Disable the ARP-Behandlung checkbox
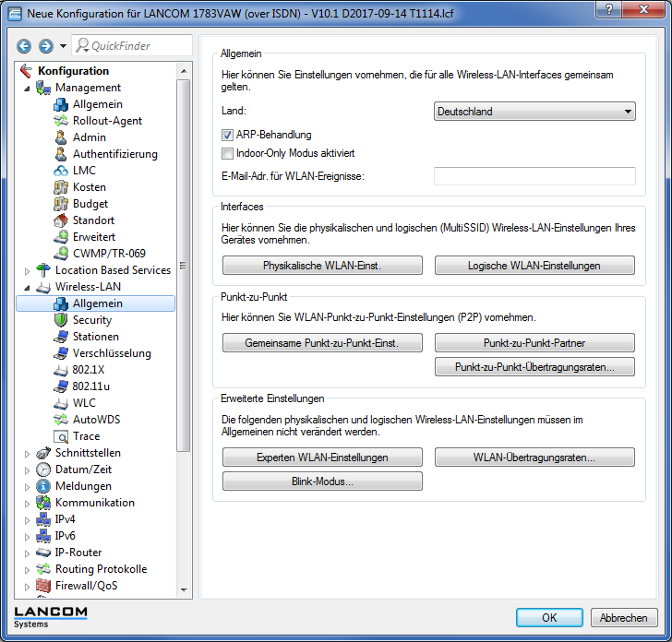672x642 pixels. [227, 136]
